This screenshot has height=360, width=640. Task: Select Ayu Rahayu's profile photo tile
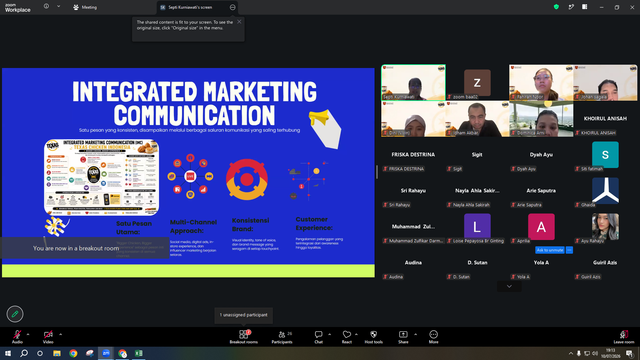605,227
